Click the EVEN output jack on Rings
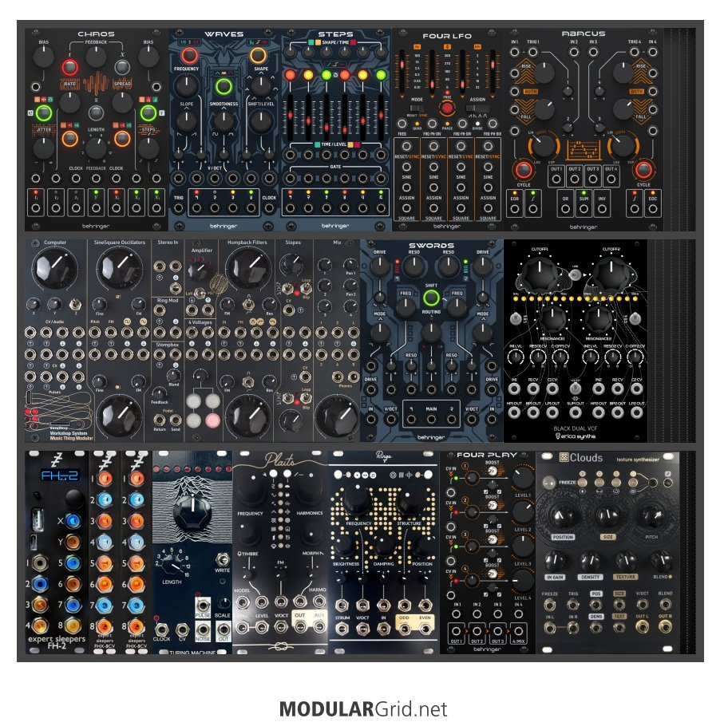 pos(425,629)
